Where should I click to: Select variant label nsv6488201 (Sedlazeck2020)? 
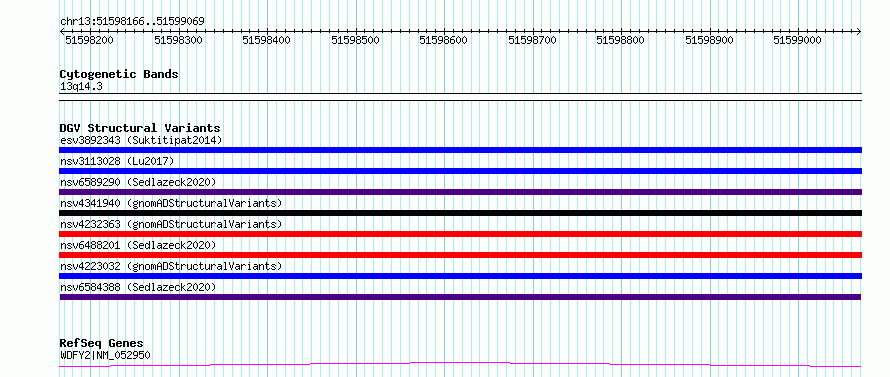pyautogui.click(x=138, y=245)
